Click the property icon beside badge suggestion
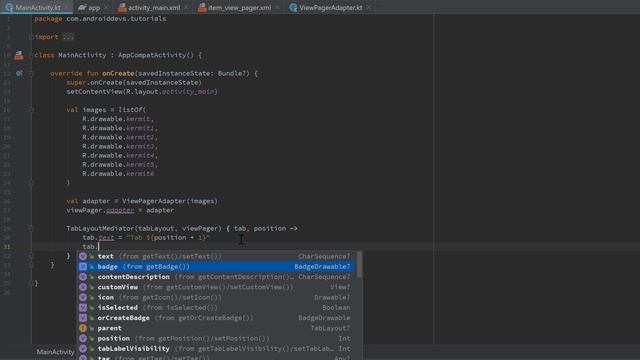This screenshot has height=360, width=640. 83,267
